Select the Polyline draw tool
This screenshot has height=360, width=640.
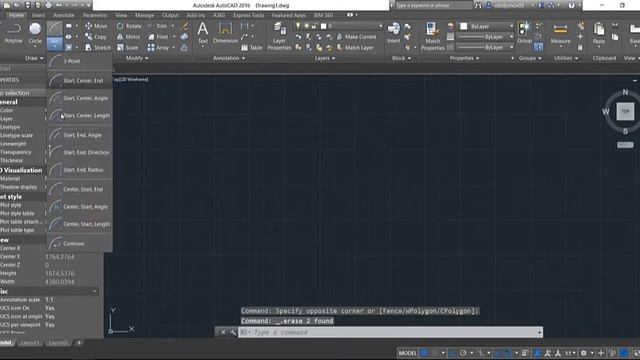(13, 33)
